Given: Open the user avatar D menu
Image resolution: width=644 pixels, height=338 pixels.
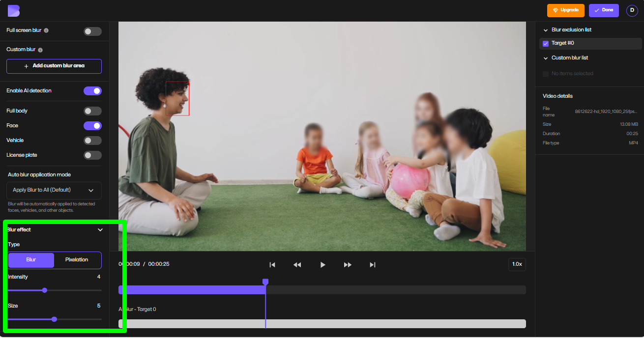Looking at the screenshot, I should point(632,10).
